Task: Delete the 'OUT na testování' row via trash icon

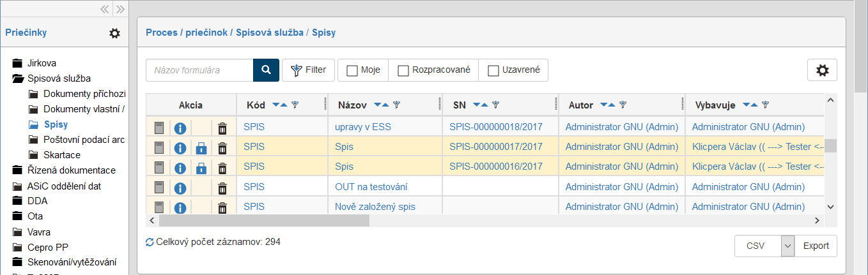Action: click(x=222, y=188)
